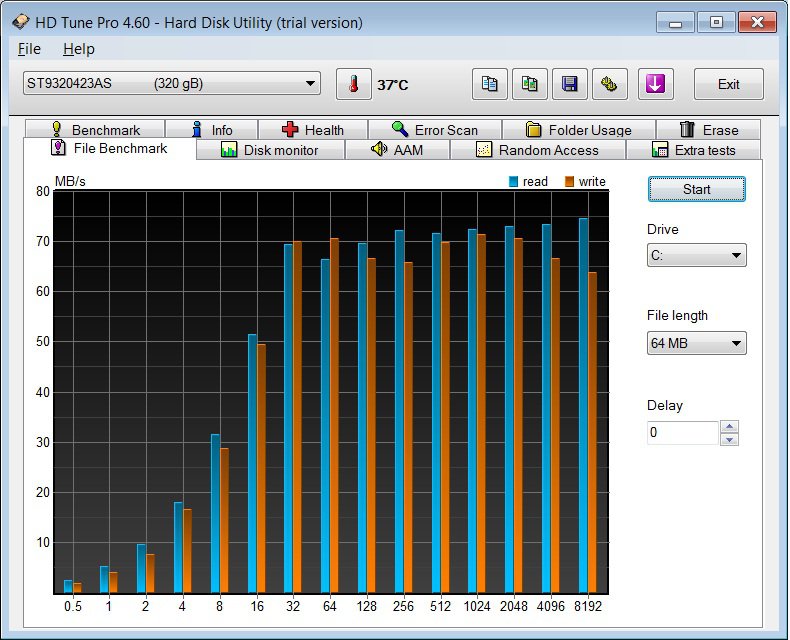
Task: Open the Random Access tab
Action: pyautogui.click(x=538, y=150)
